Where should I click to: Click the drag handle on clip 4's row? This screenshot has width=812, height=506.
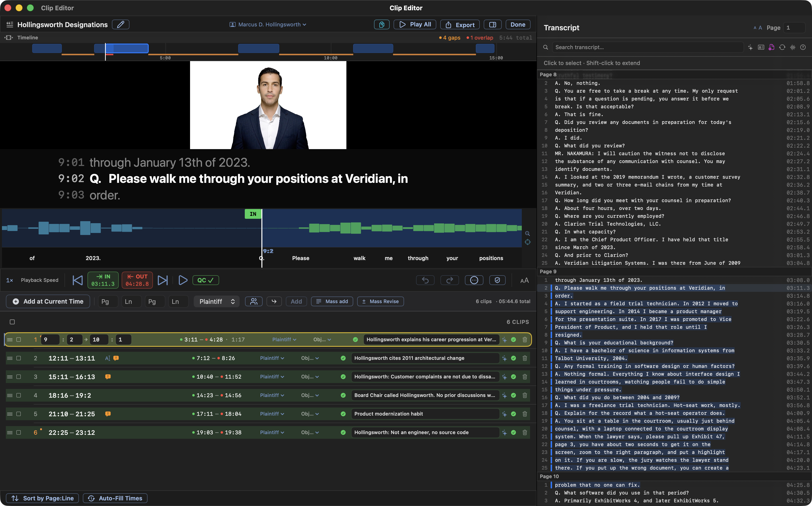[x=10, y=395]
